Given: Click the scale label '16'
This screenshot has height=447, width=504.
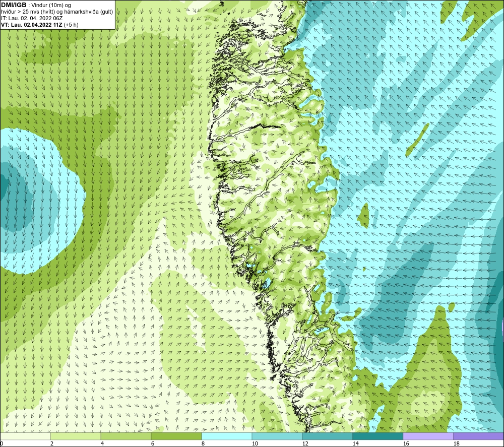Looking at the screenshot, I should click(x=406, y=444).
